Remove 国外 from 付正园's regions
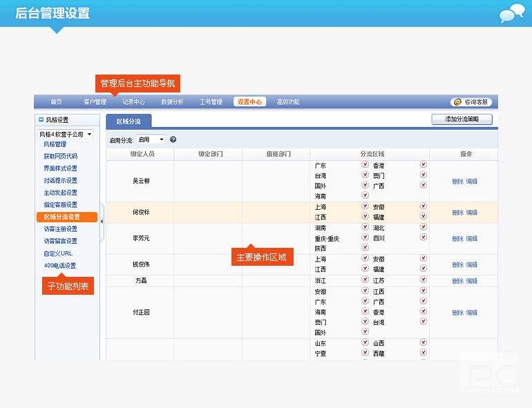The width and height of the screenshot is (532, 408). pos(365,331)
